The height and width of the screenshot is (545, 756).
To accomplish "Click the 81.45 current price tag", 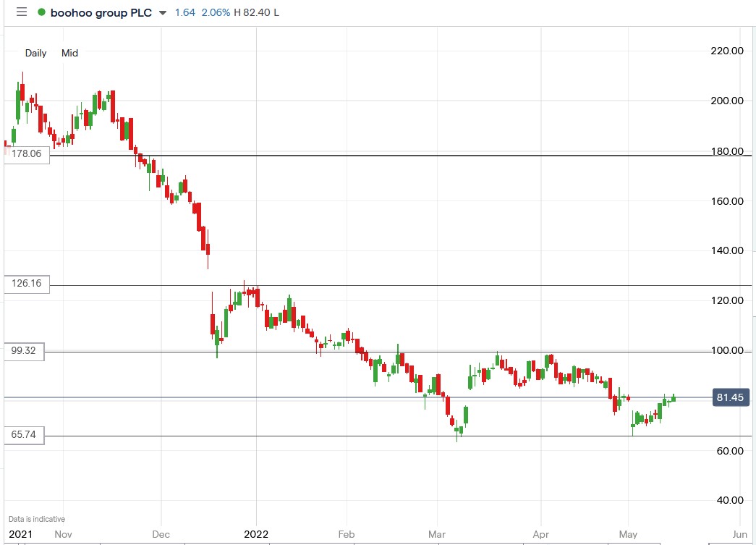I will point(732,397).
